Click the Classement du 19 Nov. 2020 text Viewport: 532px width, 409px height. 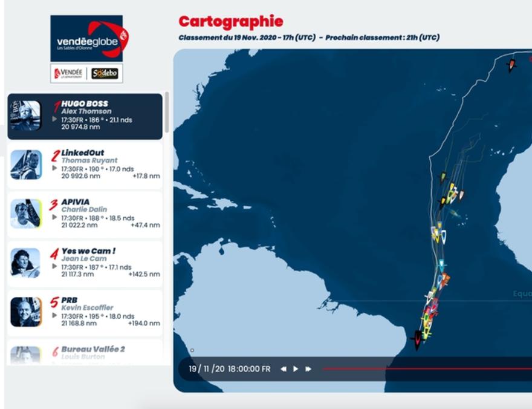pos(247,38)
